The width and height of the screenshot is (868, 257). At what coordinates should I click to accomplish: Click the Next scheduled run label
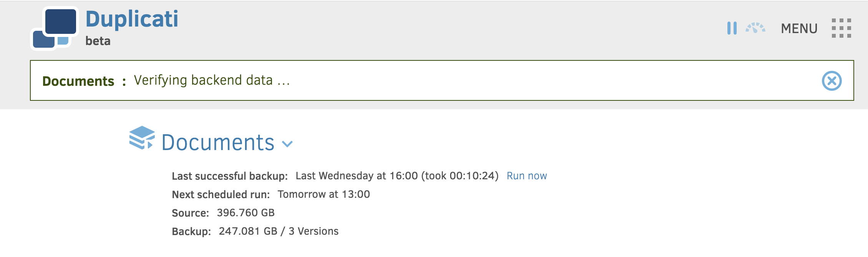[221, 195]
